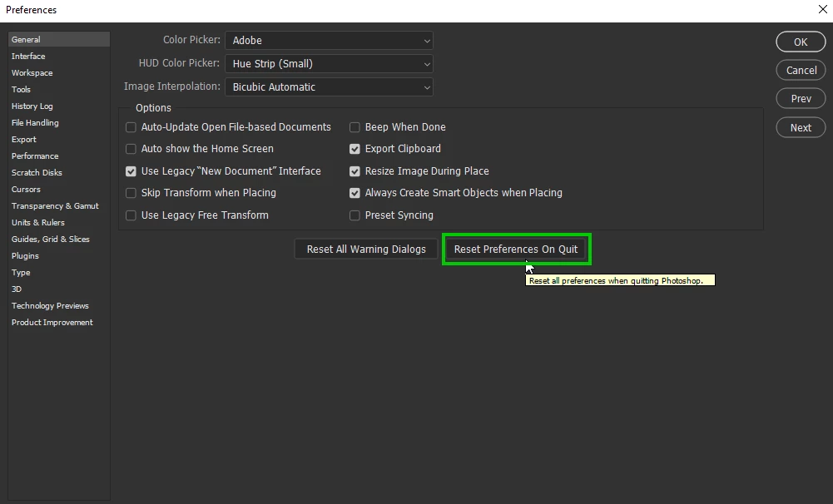Enable Skip Transform when Placing
The image size is (833, 504).
(x=131, y=193)
